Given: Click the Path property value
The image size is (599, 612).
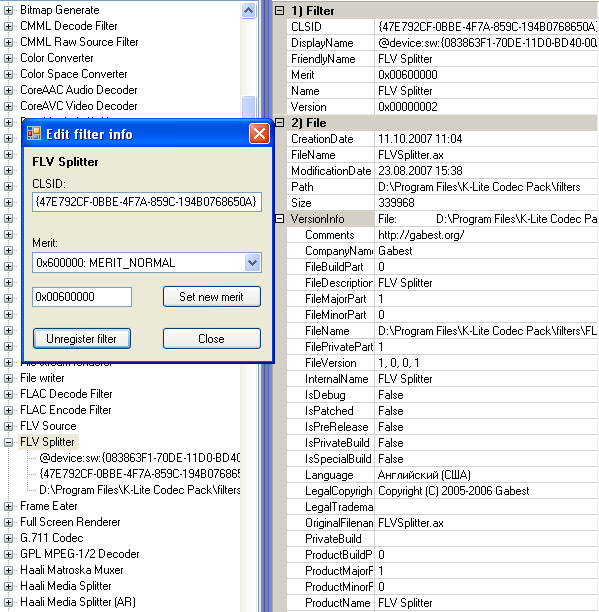Looking at the screenshot, I should click(x=479, y=187).
